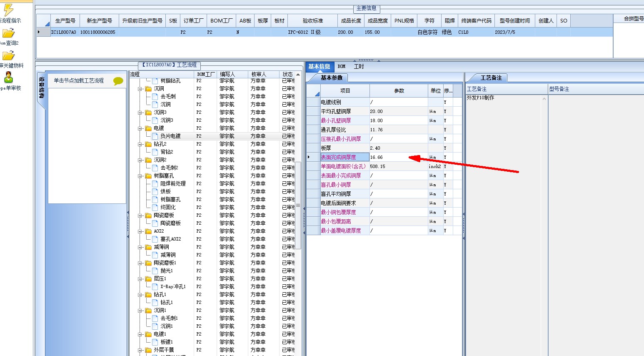This screenshot has height=356, width=644.
Task: Collapse the 钻孔1 folder node
Action: click(x=140, y=295)
